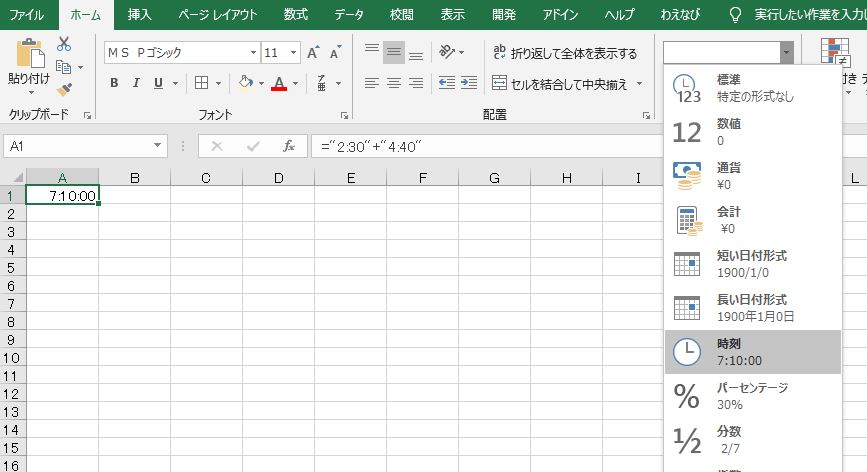Choose 数値 number format
867x472 pixels.
(753, 132)
